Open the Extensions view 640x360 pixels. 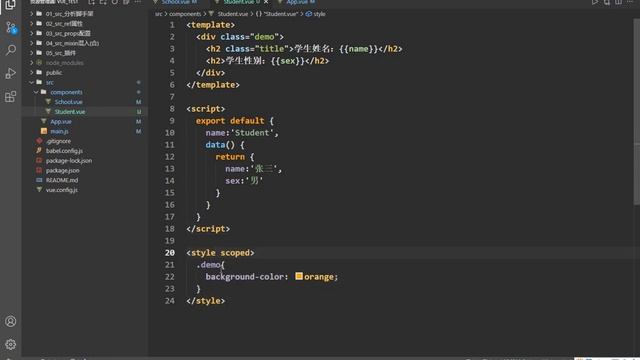coord(11,97)
